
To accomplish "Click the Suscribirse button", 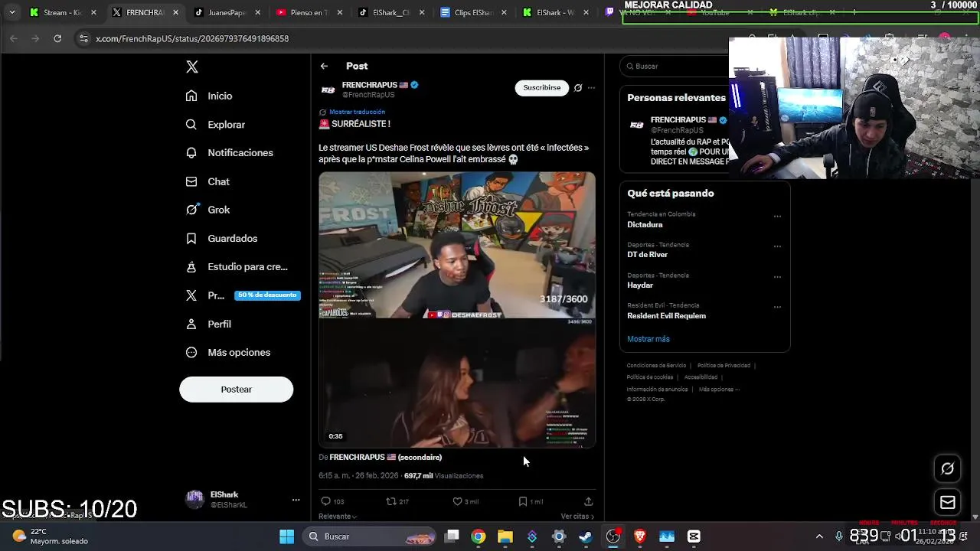I will [x=541, y=88].
